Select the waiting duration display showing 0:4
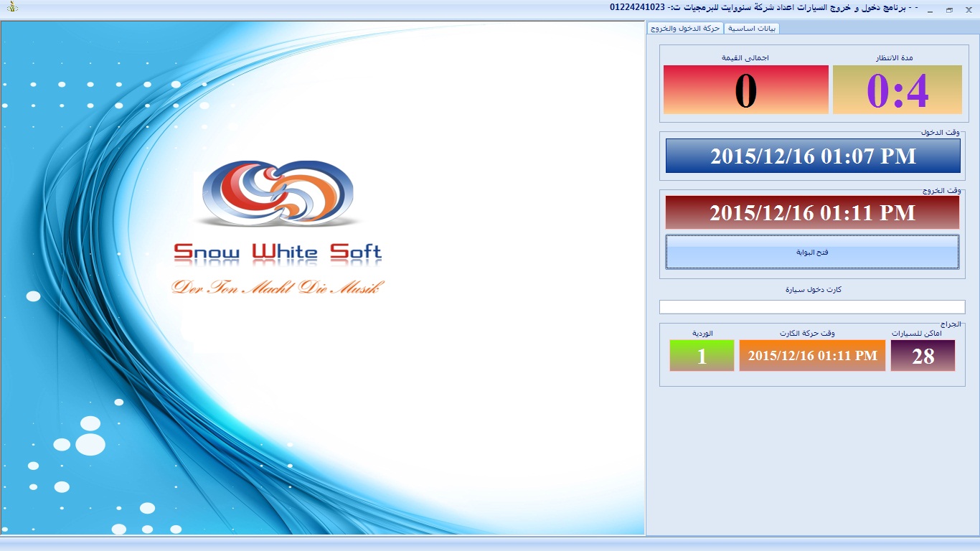Image resolution: width=980 pixels, height=551 pixels. point(897,90)
